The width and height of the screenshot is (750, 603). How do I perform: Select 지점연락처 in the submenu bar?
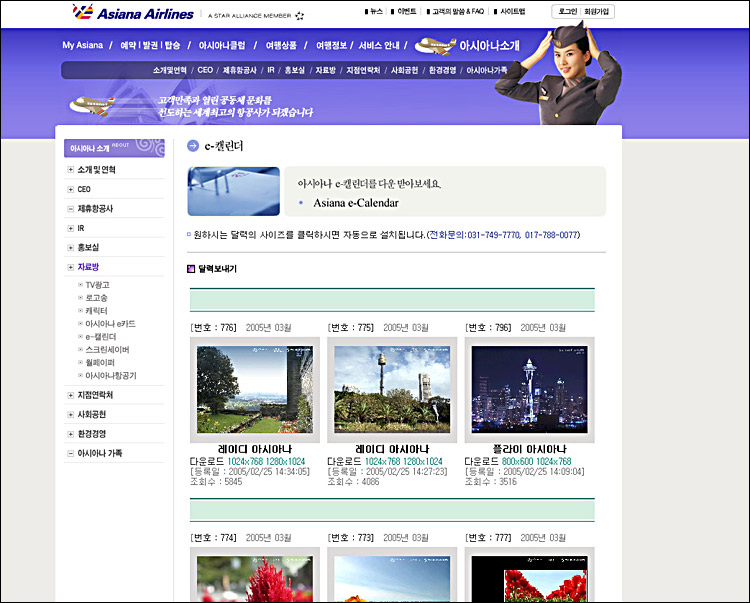pos(363,70)
